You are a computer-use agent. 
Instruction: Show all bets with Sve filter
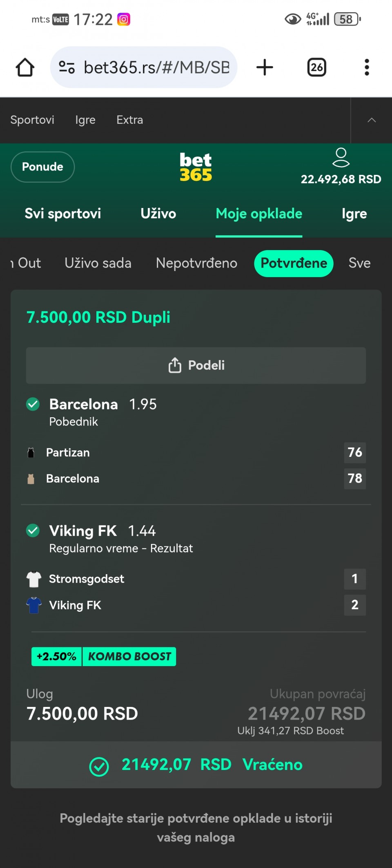coord(359,263)
